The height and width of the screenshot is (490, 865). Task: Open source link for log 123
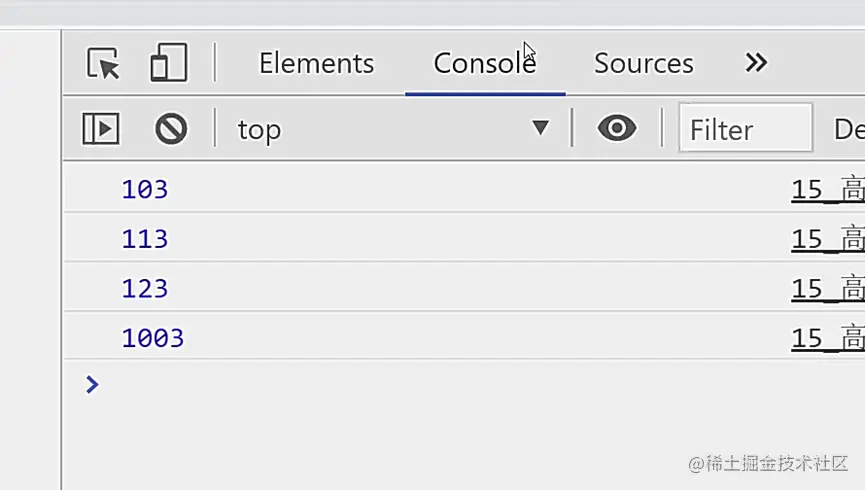[828, 290]
